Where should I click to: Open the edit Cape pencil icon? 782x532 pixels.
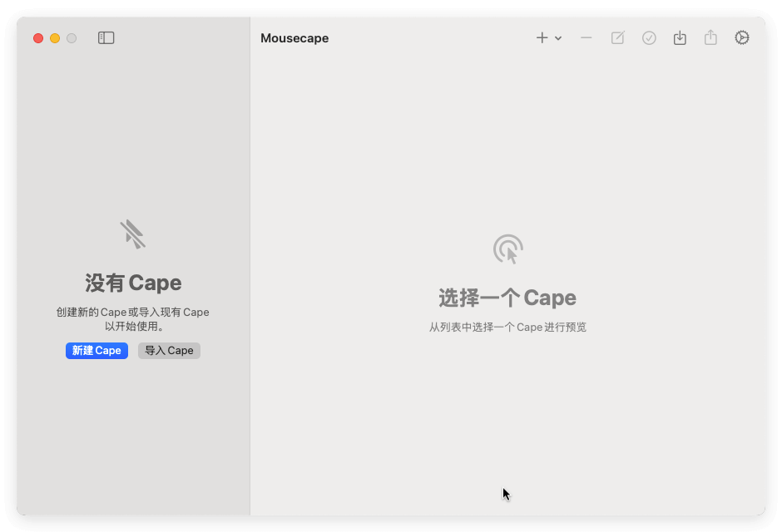(617, 38)
